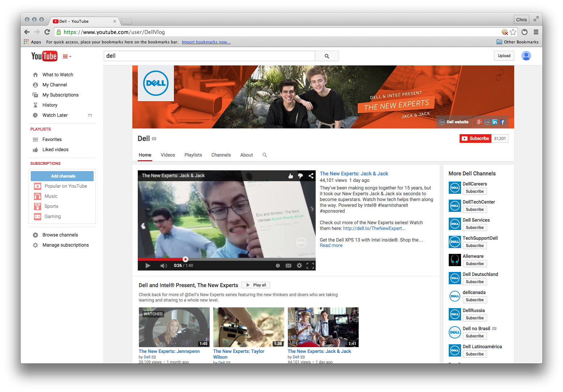Click the video progress bar scrubber
The width and height of the screenshot is (563, 392).
click(185, 259)
